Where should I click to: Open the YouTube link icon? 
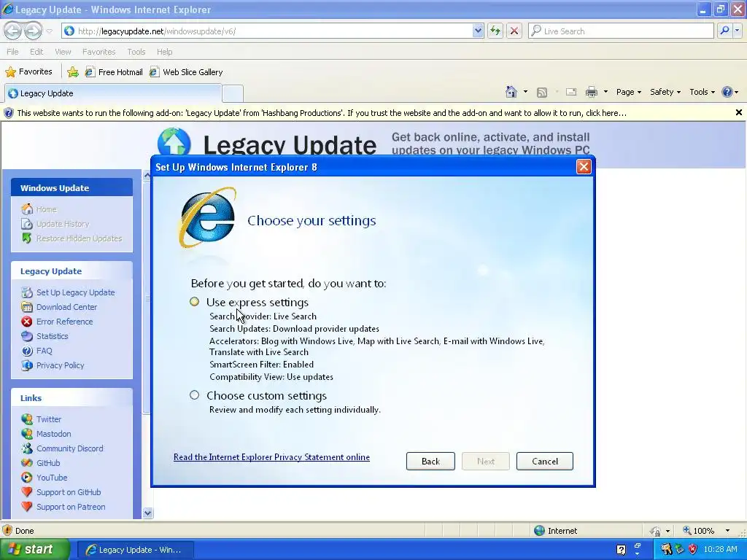(27, 477)
